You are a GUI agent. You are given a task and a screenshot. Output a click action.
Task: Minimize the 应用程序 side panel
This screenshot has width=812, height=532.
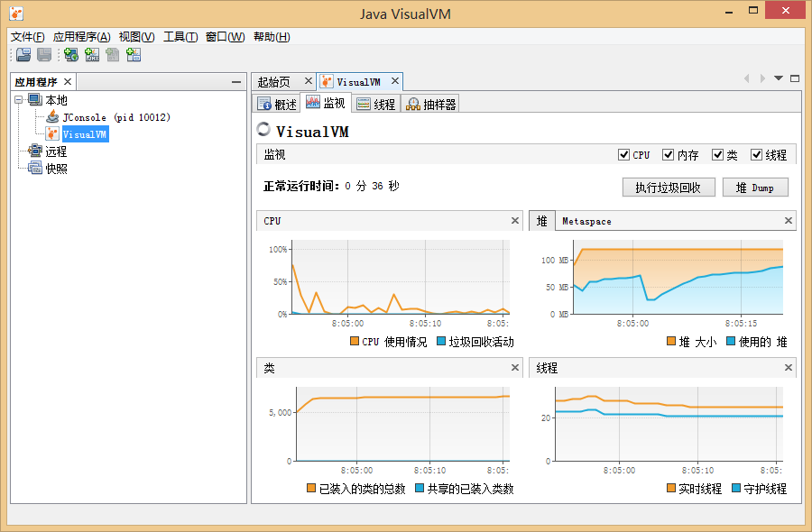point(236,82)
